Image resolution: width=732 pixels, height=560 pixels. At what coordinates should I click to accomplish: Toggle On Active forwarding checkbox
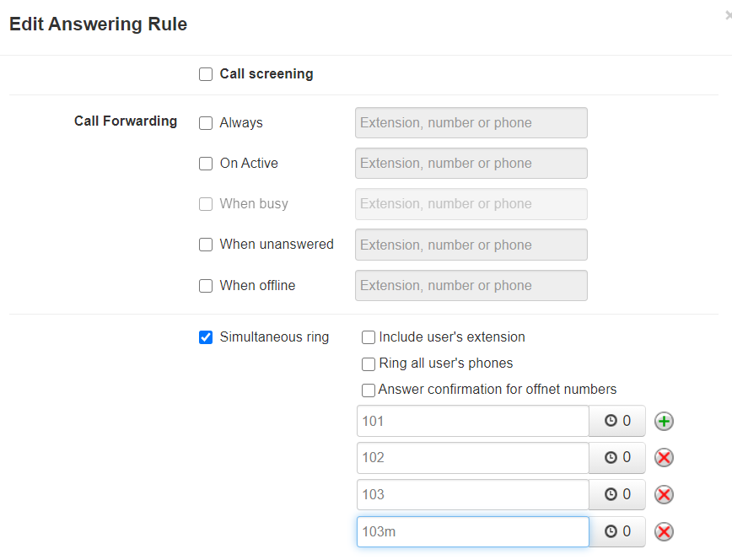click(206, 164)
